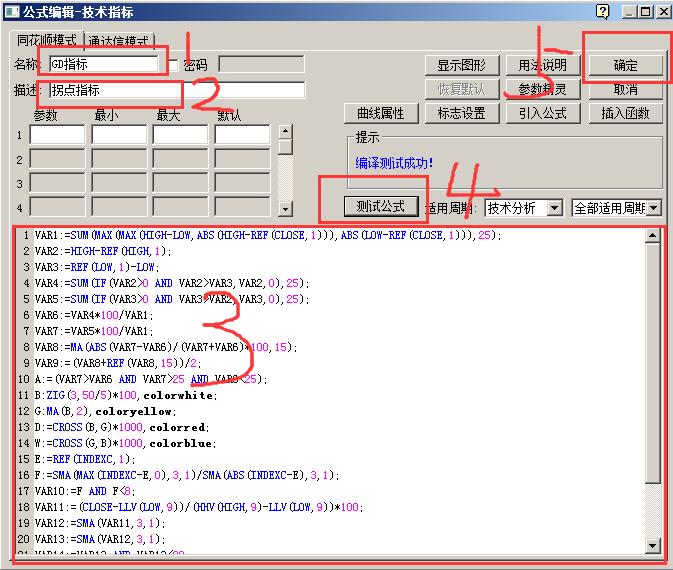Click parameter list scroll down arrow

285,209
